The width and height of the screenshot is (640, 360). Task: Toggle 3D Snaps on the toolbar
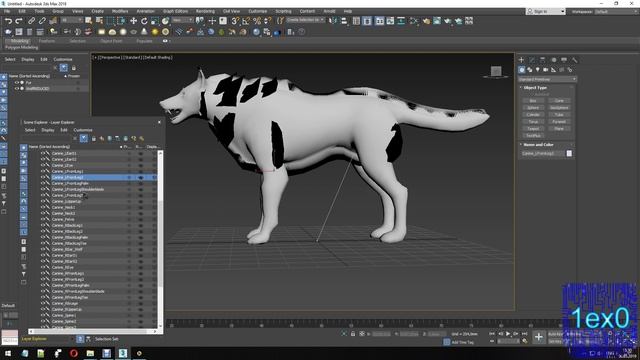235,21
